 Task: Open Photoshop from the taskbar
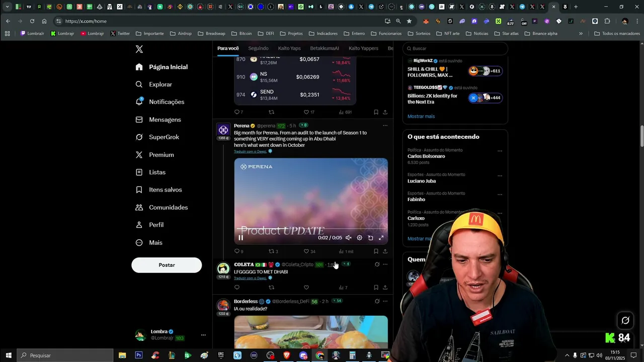pos(138,355)
